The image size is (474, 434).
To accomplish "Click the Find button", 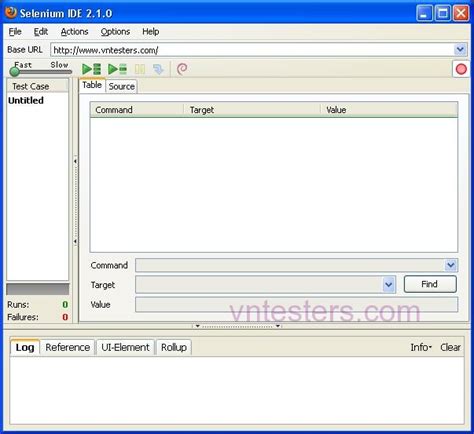I will [x=430, y=284].
